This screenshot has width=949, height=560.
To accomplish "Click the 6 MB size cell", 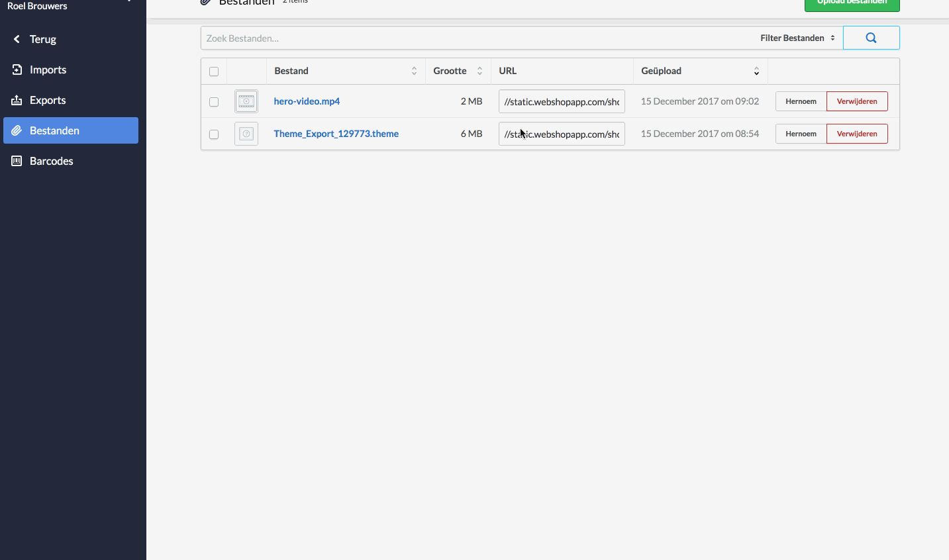I will (472, 134).
